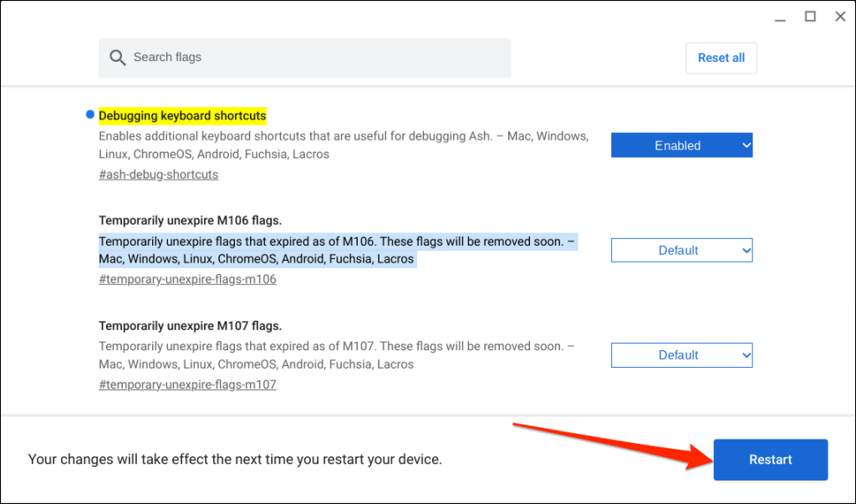The height and width of the screenshot is (504, 856).
Task: Click the magnifying glass search icon
Action: point(118,58)
